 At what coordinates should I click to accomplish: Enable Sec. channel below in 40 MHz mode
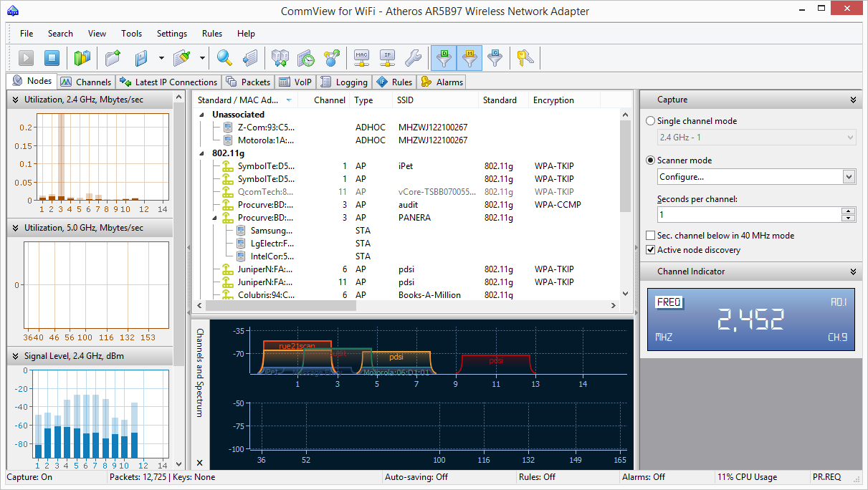click(x=651, y=236)
